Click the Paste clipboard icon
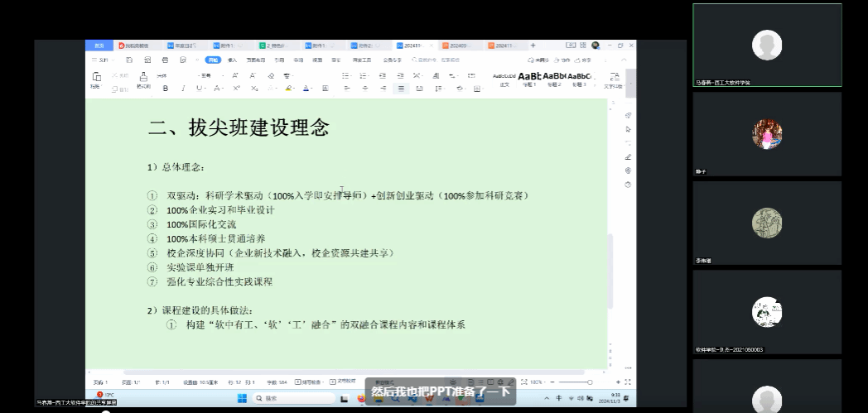The width and height of the screenshot is (868, 413). click(96, 78)
